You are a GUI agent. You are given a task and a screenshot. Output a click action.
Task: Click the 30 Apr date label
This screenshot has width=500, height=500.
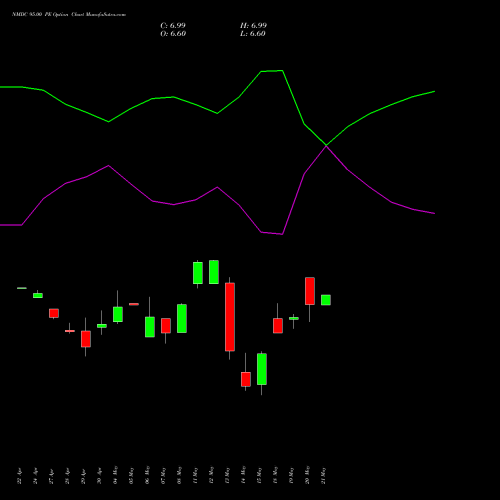click(x=99, y=476)
